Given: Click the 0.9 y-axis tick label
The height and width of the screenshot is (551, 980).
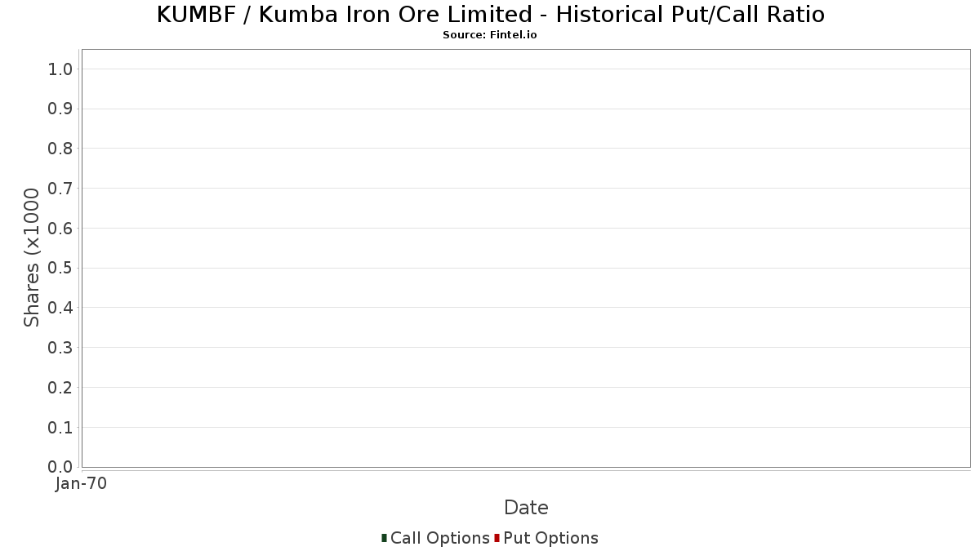Looking at the screenshot, I should tap(61, 109).
